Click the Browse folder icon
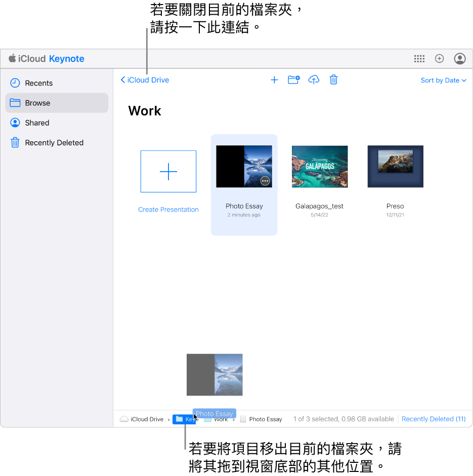Image resolution: width=473 pixels, height=476 pixels. 15,103
